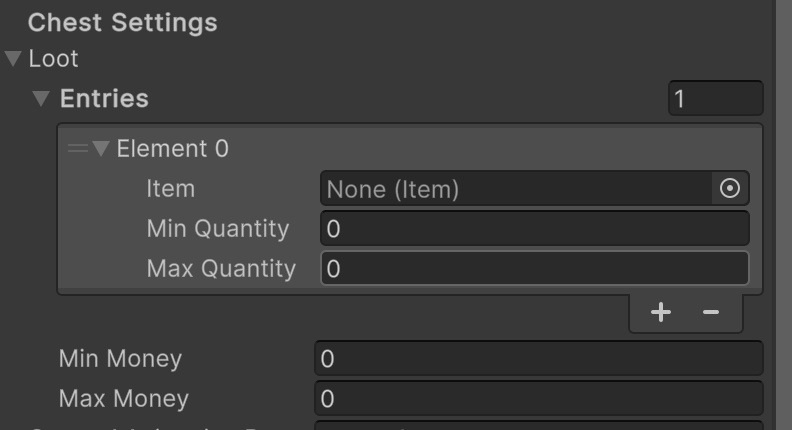The width and height of the screenshot is (792, 430).
Task: Click the Min Quantity label text
Action: [217, 229]
